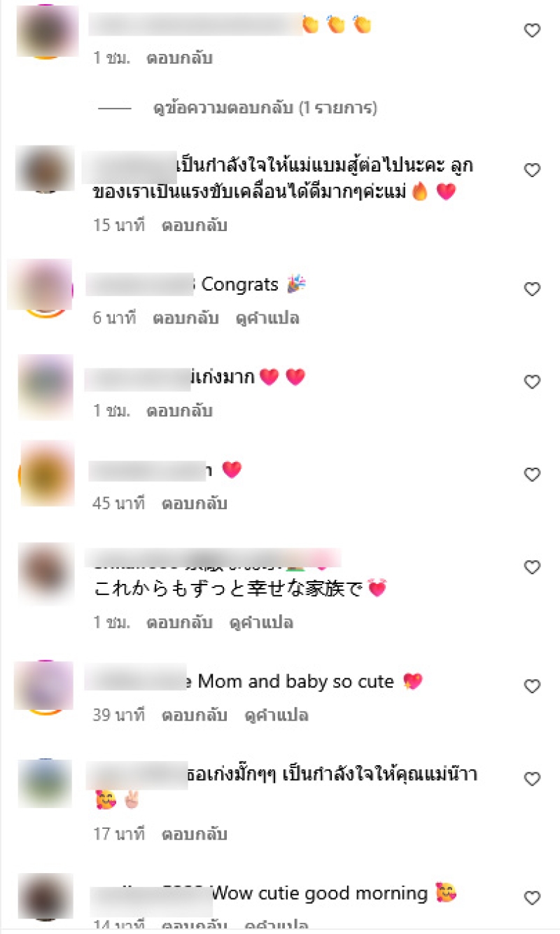Like the Mom and baby so cute comment

pos(533,686)
